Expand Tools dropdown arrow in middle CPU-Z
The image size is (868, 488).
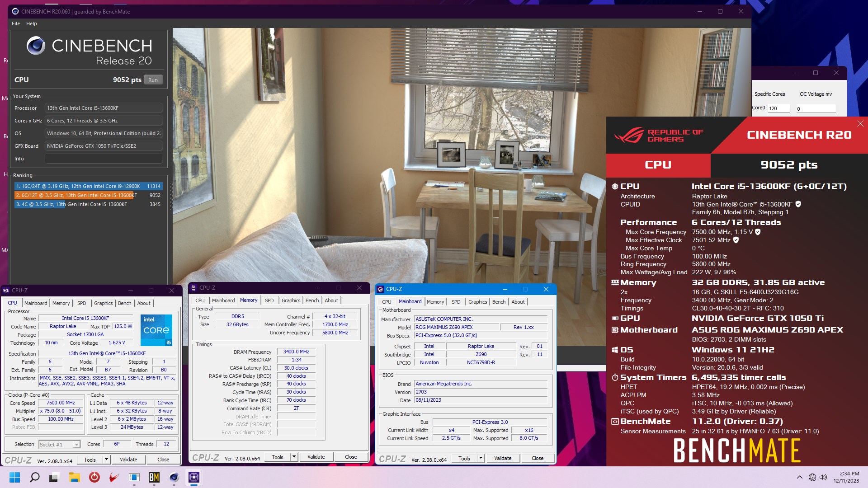[x=294, y=457]
